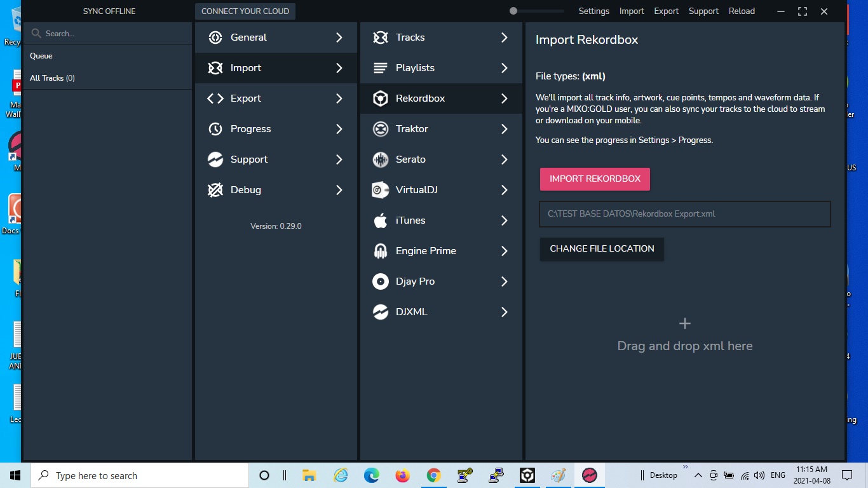The image size is (868, 488).
Task: Click the Djay Pro disc icon
Action: pos(380,281)
